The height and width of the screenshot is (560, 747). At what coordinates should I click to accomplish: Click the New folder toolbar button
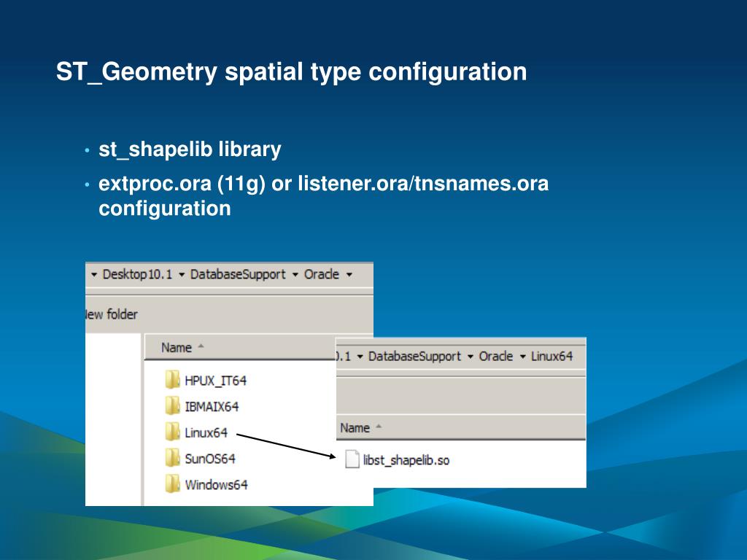point(112,315)
